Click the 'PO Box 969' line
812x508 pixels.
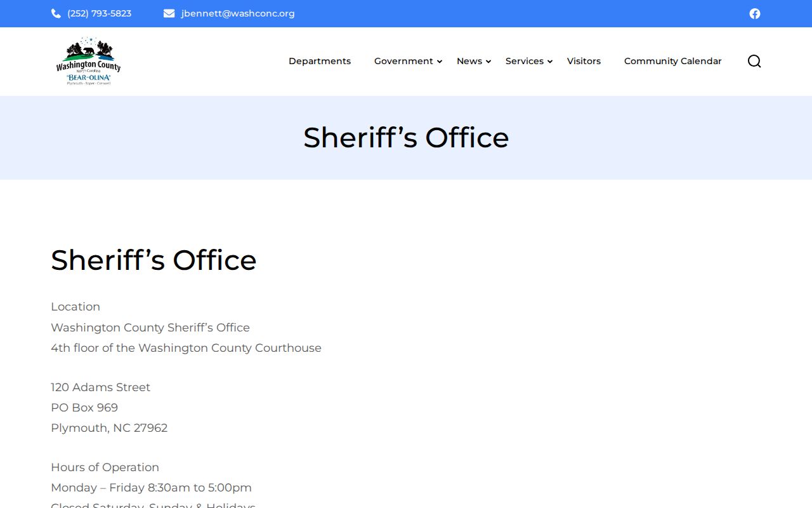coord(84,408)
